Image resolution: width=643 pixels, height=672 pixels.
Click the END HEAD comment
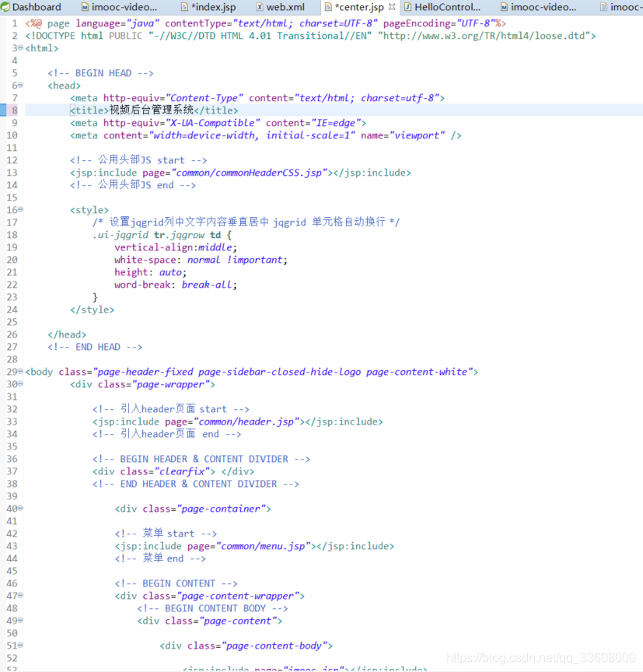click(x=95, y=347)
